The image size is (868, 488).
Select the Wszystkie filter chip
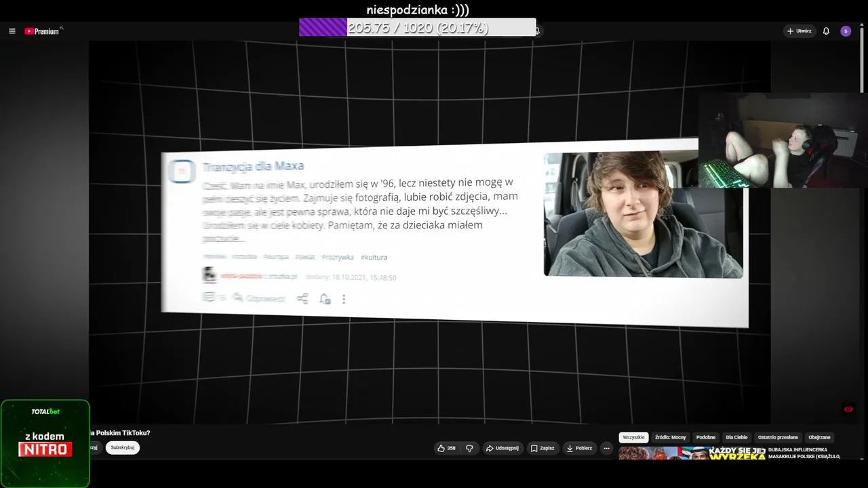pyautogui.click(x=633, y=437)
